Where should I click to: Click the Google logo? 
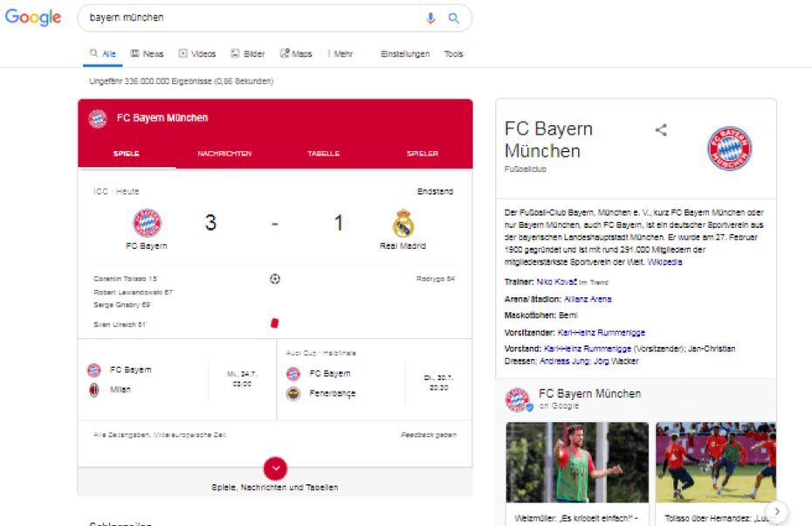pyautogui.click(x=33, y=17)
